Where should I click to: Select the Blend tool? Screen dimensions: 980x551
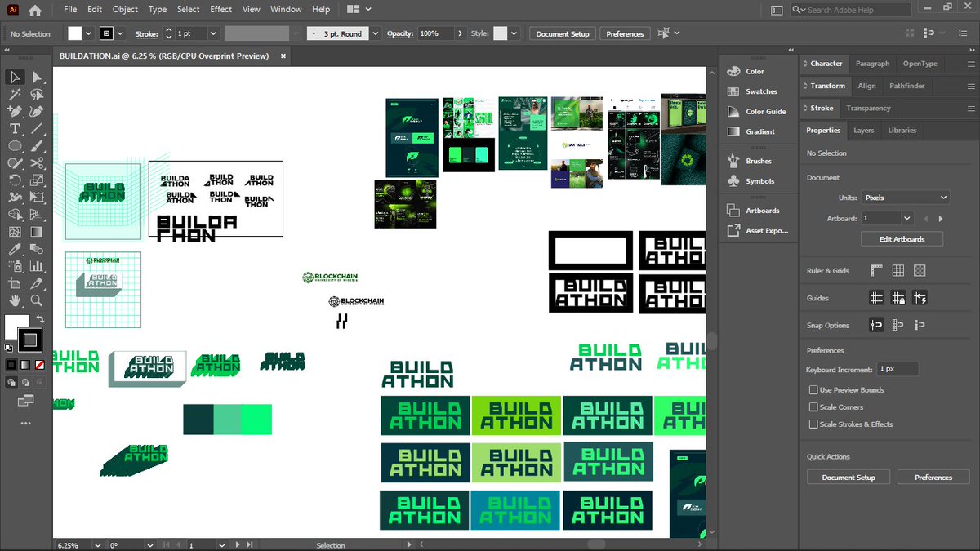(37, 249)
